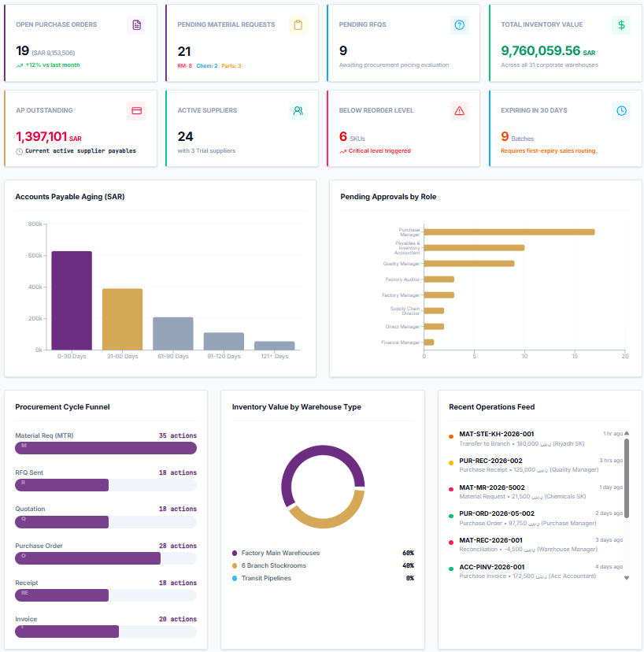Click the yellow dot for PUR-REC-2026-002
Screen dimensions: 644x652
click(451, 463)
